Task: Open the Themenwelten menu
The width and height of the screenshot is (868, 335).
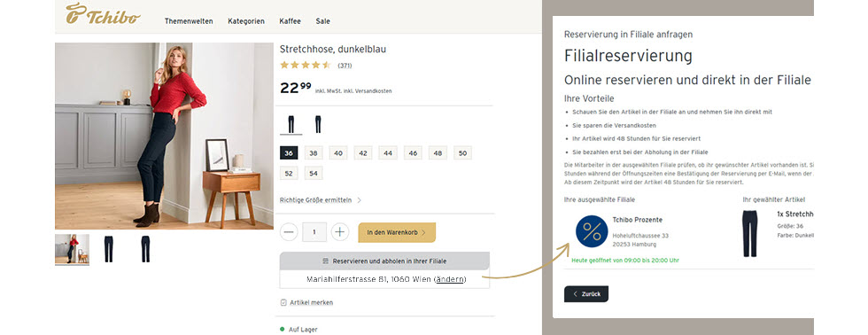Action: tap(189, 21)
